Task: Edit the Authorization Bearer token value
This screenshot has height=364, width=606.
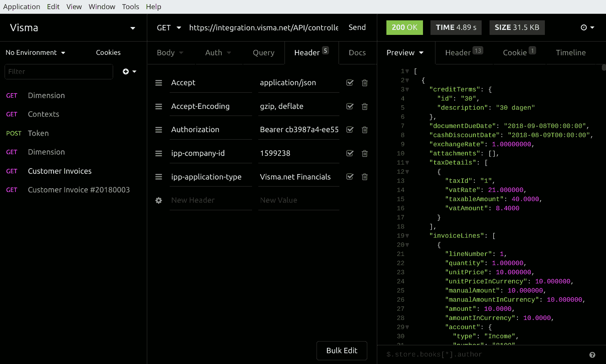Action: pos(299,130)
